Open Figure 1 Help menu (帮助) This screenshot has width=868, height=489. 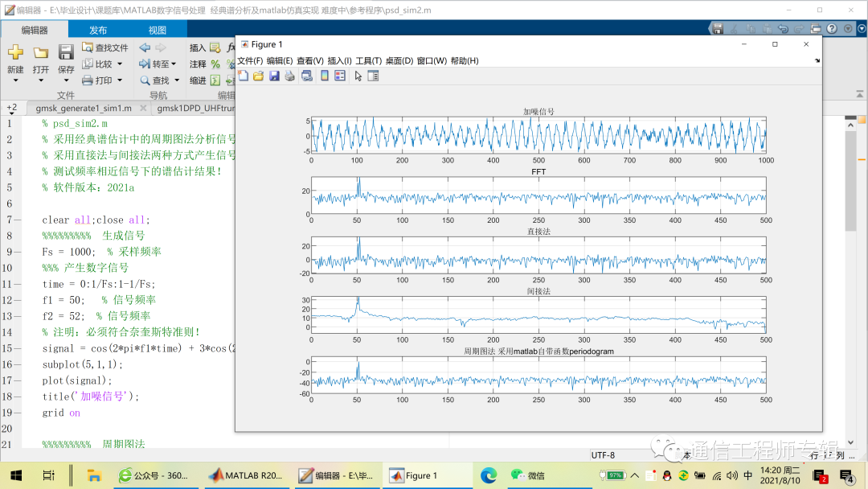tap(465, 61)
